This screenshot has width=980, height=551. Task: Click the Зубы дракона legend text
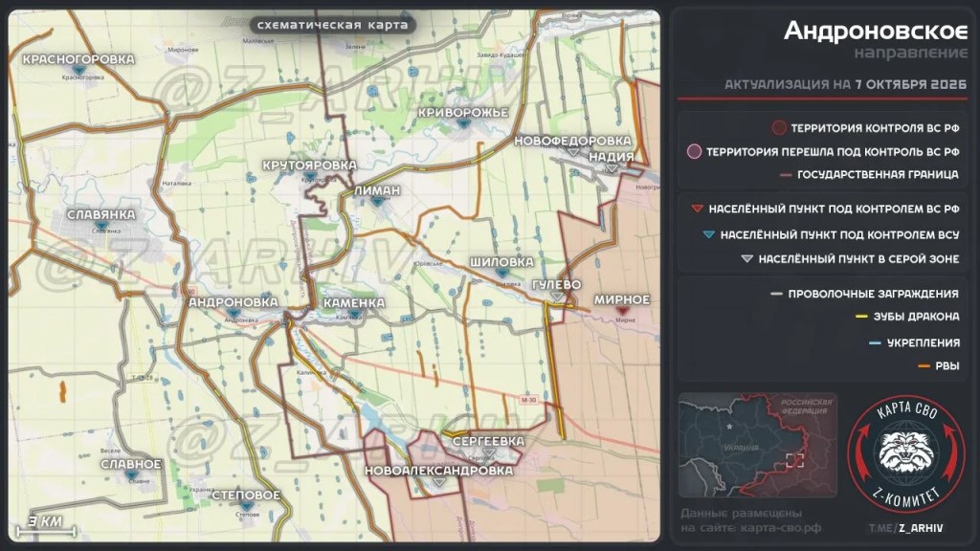(916, 317)
